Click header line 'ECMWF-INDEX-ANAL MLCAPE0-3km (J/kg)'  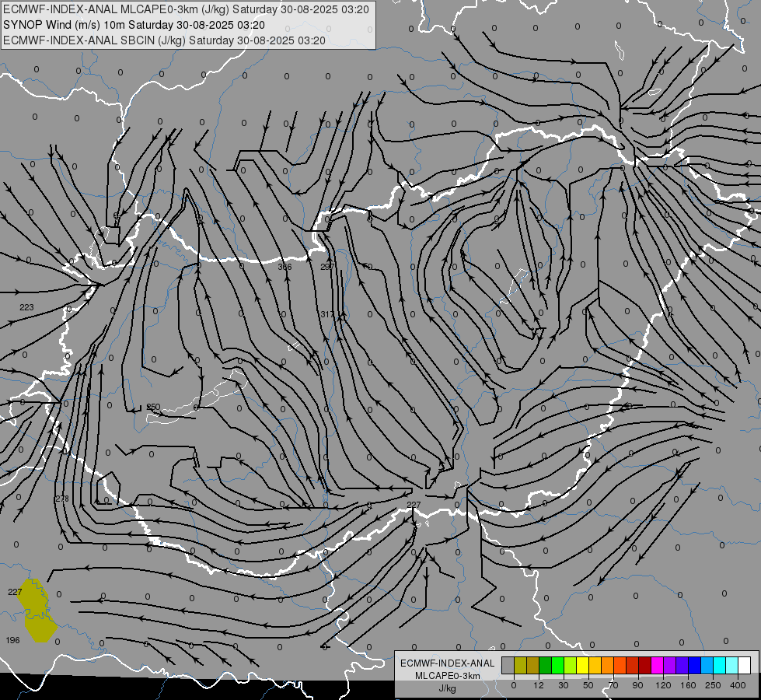186,9
